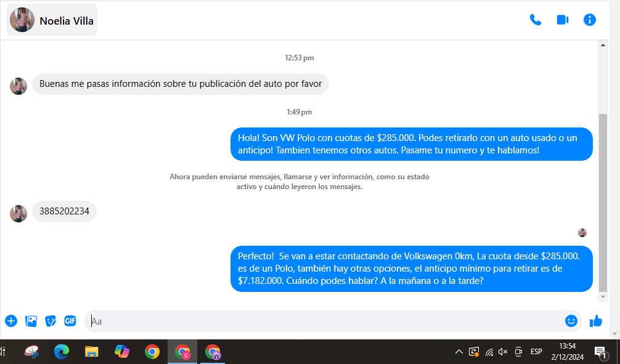620x364 pixels.
Task: Choose a sticker to send
Action: pyautogui.click(x=51, y=321)
